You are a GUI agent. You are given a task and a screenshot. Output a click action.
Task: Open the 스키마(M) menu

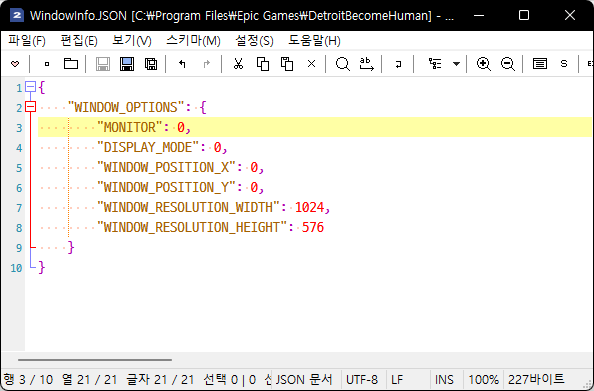[x=193, y=41]
